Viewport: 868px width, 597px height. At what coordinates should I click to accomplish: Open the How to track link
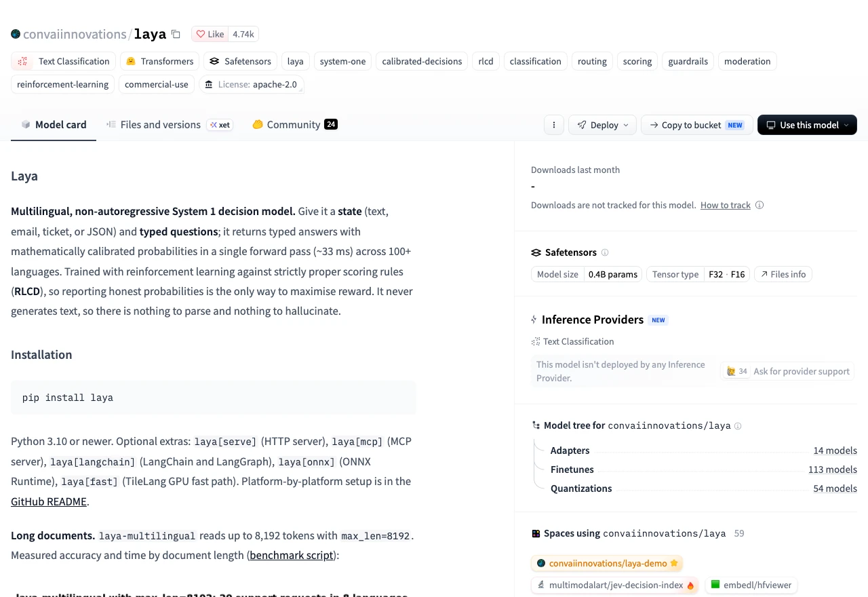point(726,205)
